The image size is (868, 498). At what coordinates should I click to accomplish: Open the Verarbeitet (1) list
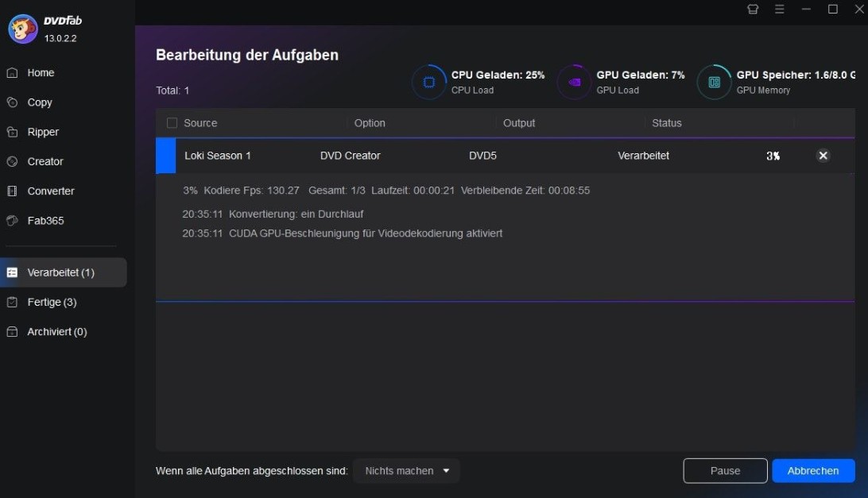64,272
